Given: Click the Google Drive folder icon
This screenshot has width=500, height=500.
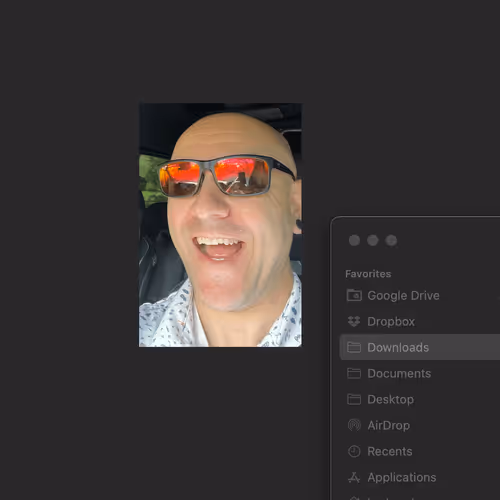Looking at the screenshot, I should coord(354,295).
